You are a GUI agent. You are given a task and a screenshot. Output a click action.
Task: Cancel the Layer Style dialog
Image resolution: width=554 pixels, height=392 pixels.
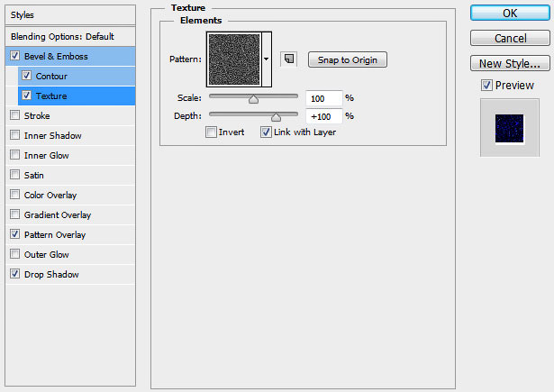(510, 38)
